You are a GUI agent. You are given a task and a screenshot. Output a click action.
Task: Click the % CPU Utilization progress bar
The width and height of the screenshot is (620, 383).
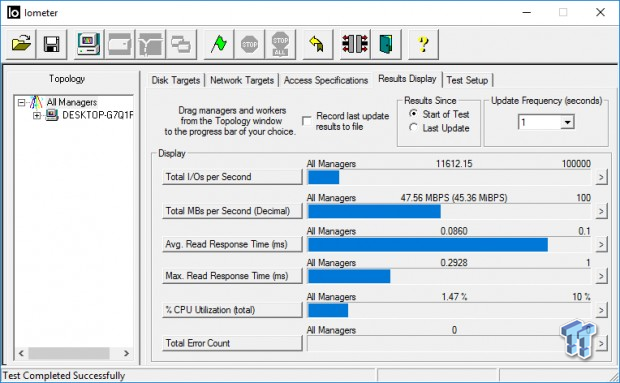[449, 310]
